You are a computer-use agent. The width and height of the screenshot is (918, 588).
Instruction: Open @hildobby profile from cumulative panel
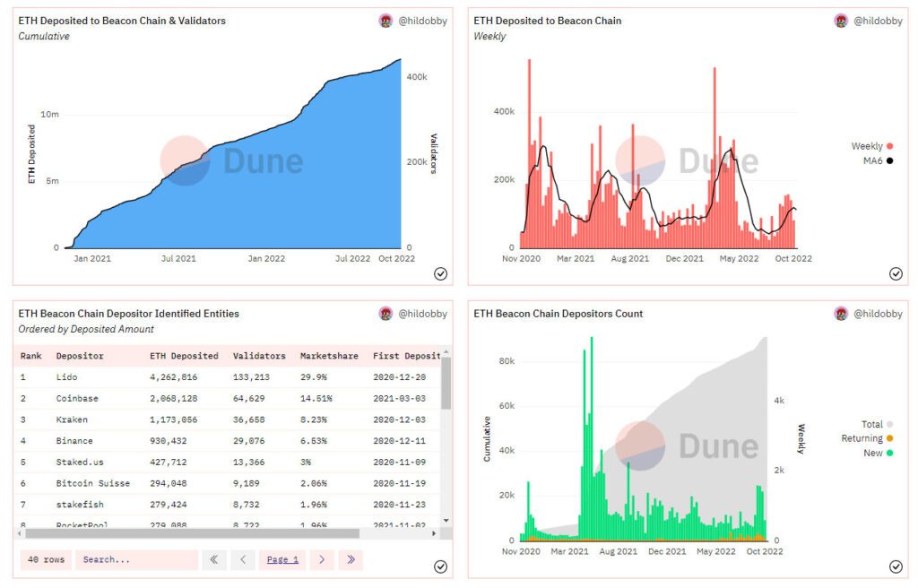(423, 22)
